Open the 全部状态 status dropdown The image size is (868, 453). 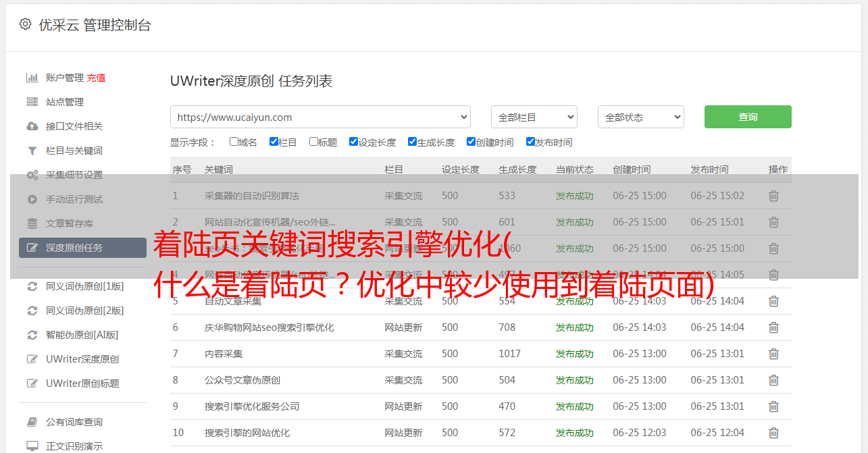(640, 117)
